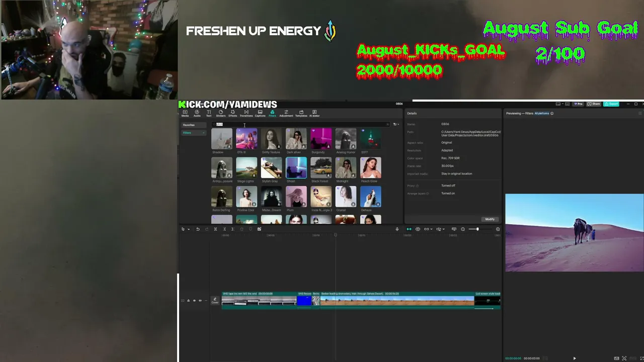Open the Media tab
The height and width of the screenshot is (362, 644).
point(185,113)
